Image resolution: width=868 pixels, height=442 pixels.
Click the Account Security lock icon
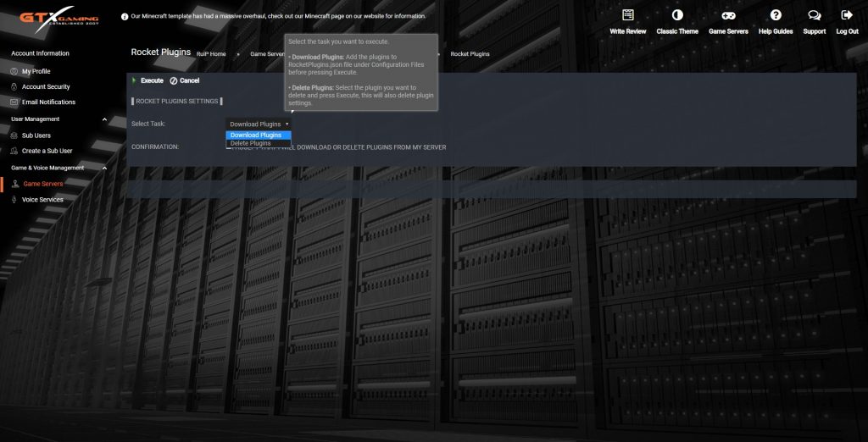[x=14, y=87]
